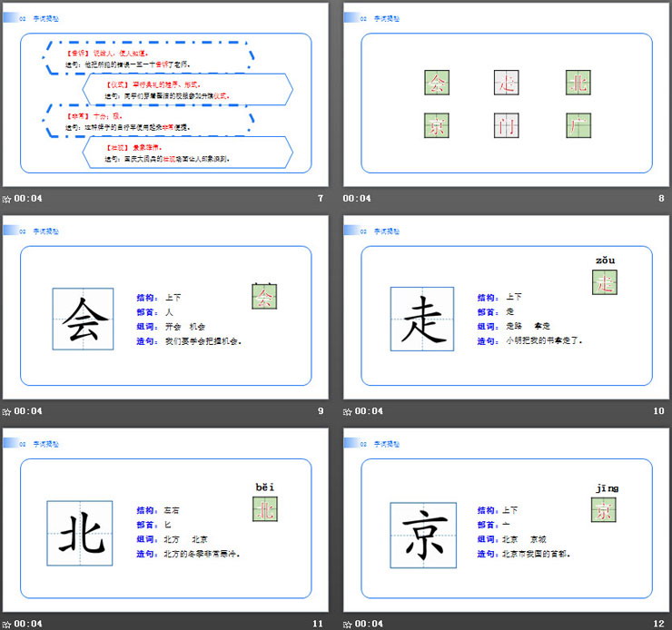Screen dimensions: 672x630
Task: Click the small 走 tile under pinyin zǒu
Action: pos(605,283)
